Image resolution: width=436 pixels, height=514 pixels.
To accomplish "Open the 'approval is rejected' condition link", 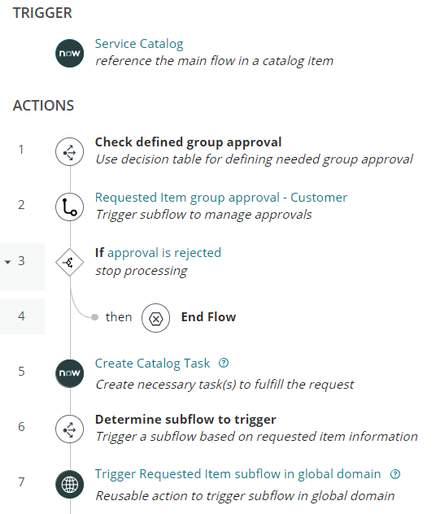I will pos(164,253).
